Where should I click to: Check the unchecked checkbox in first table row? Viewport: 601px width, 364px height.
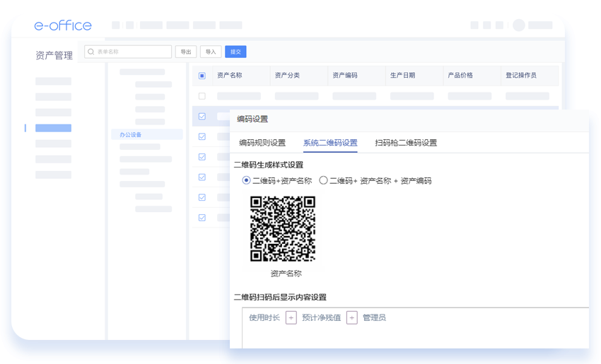point(202,96)
